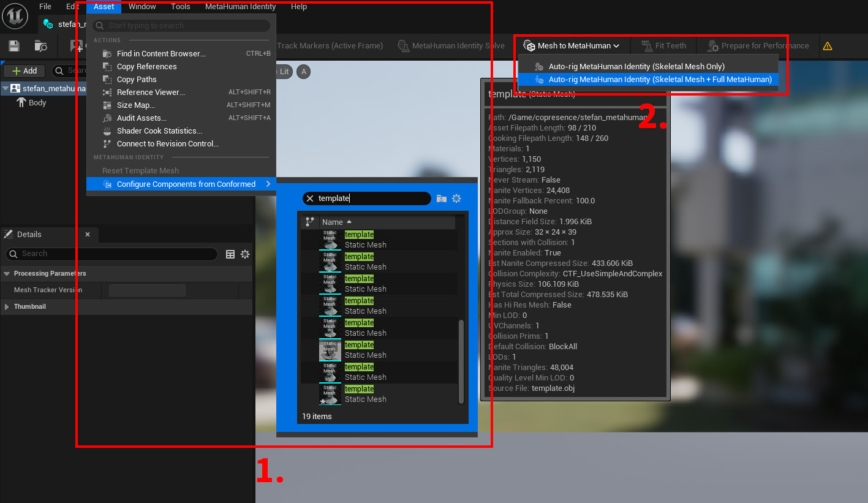868x503 pixels.
Task: Browse to asset in Content Browser icon
Action: (x=41, y=46)
